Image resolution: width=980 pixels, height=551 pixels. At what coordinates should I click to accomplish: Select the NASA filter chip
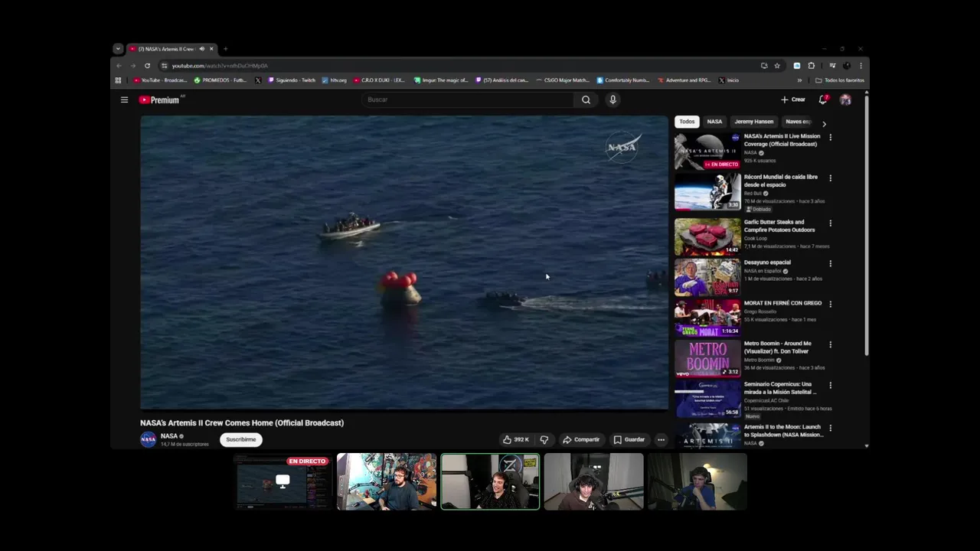pos(714,122)
